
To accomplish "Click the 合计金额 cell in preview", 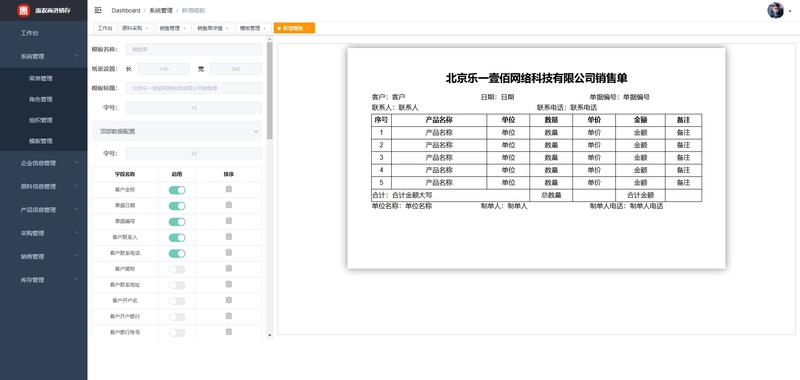I will [640, 195].
